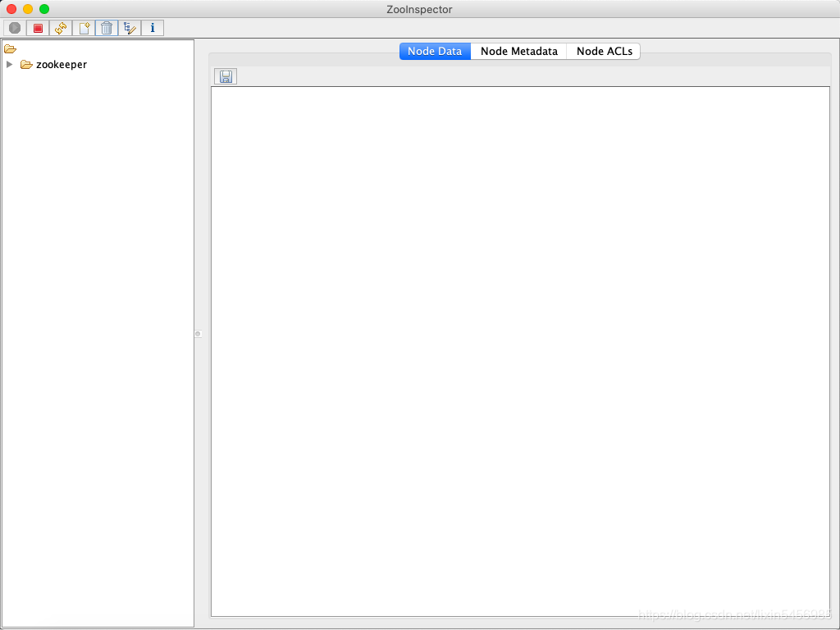Expand the zookeeper tree node
Viewport: 840px width, 630px height.
9,64
